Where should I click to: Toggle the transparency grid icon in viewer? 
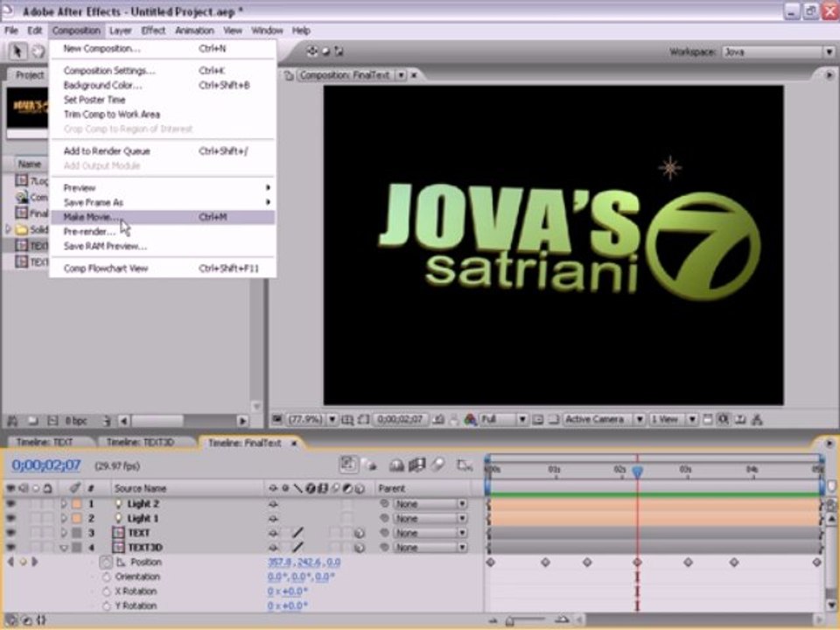coord(555,419)
